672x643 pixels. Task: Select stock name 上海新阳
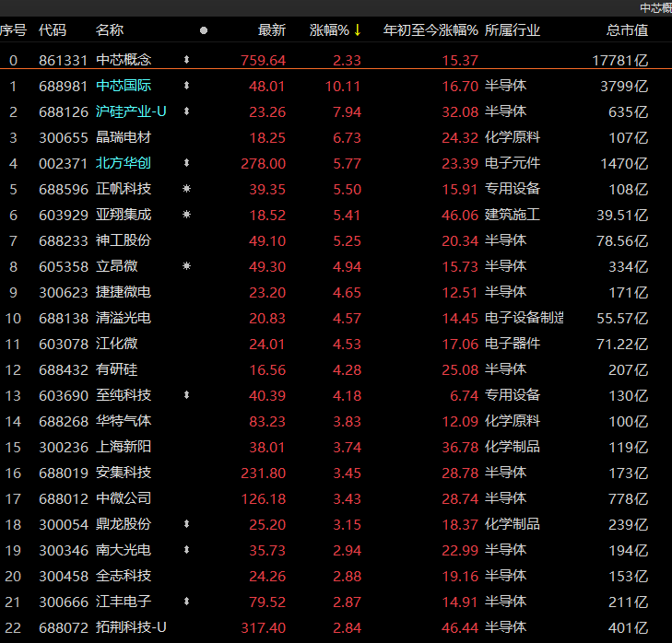click(x=124, y=447)
